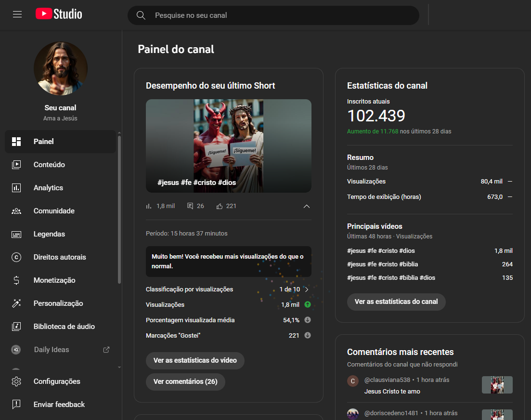Open top video #jesus #fe #cristo #dios

coord(381,250)
